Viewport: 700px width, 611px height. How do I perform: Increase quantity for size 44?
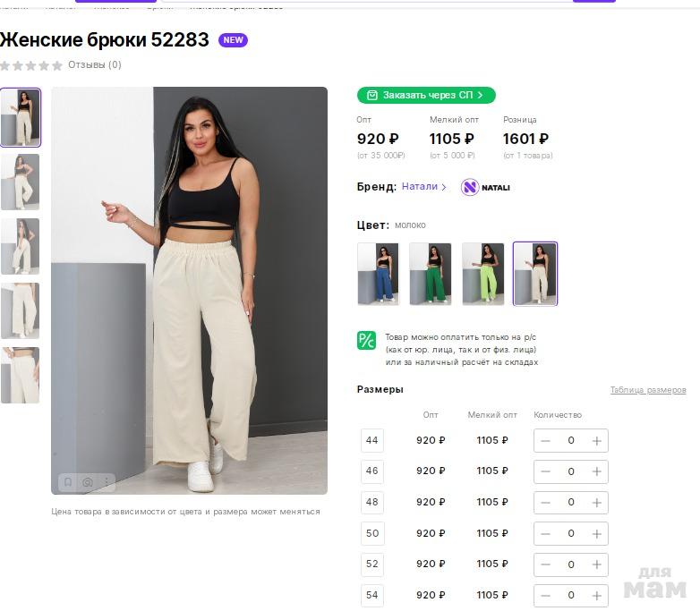point(596,440)
